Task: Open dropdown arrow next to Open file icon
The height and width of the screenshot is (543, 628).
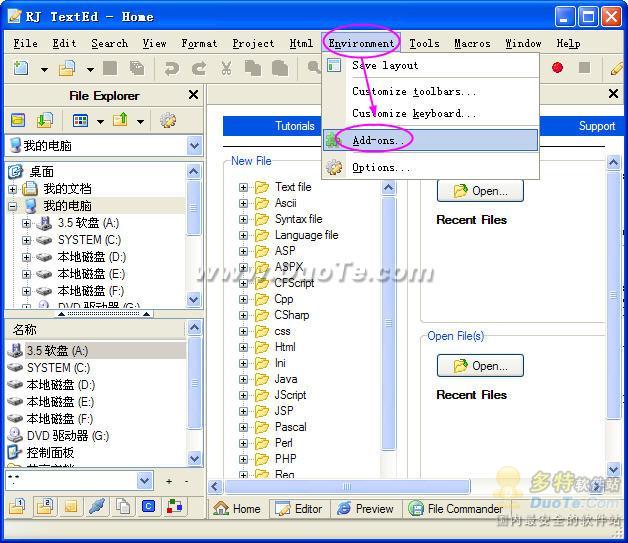Action: click(x=91, y=70)
